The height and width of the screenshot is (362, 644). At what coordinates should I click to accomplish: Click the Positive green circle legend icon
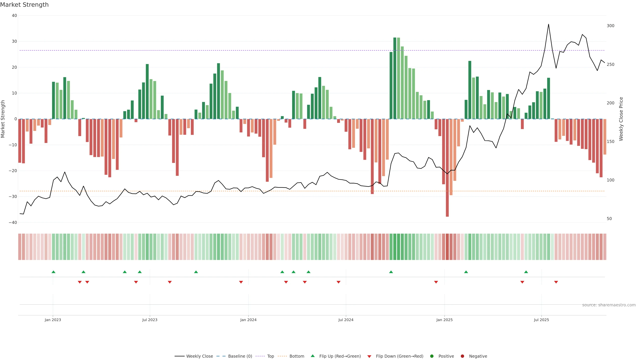click(432, 356)
